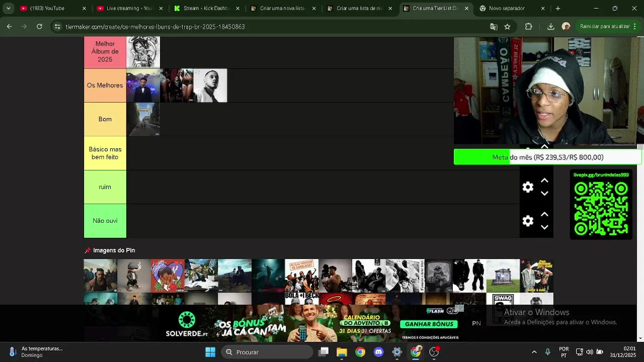Move the Não ouvi tier up
Screen dimensions: 644x362
click(544, 214)
